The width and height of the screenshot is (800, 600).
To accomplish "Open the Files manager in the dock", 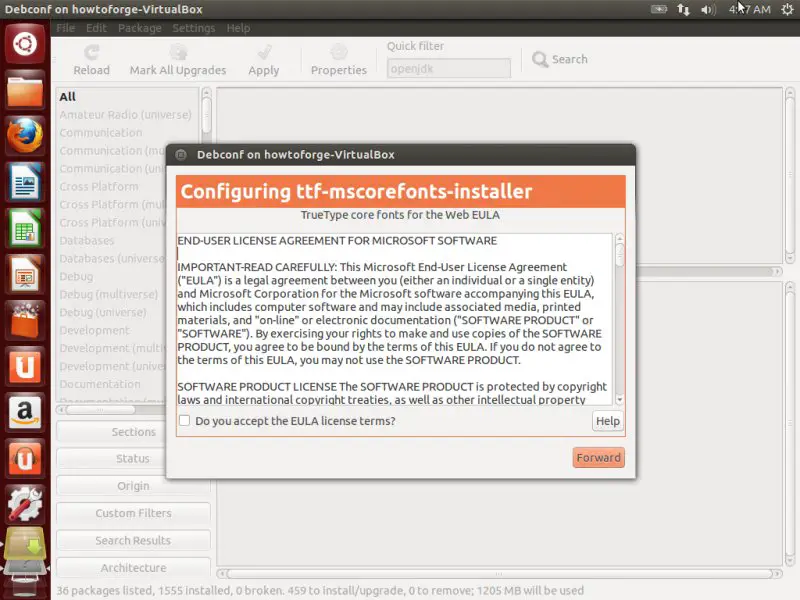I will (25, 90).
